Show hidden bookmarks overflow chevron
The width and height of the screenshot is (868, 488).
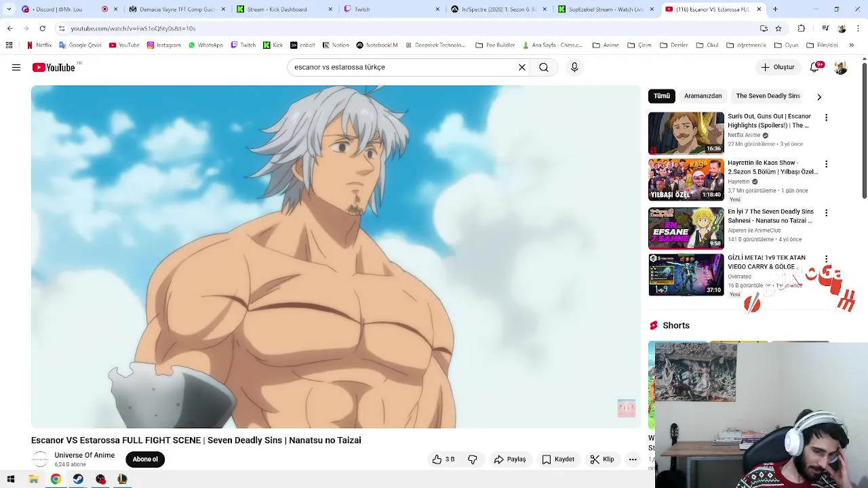point(852,45)
